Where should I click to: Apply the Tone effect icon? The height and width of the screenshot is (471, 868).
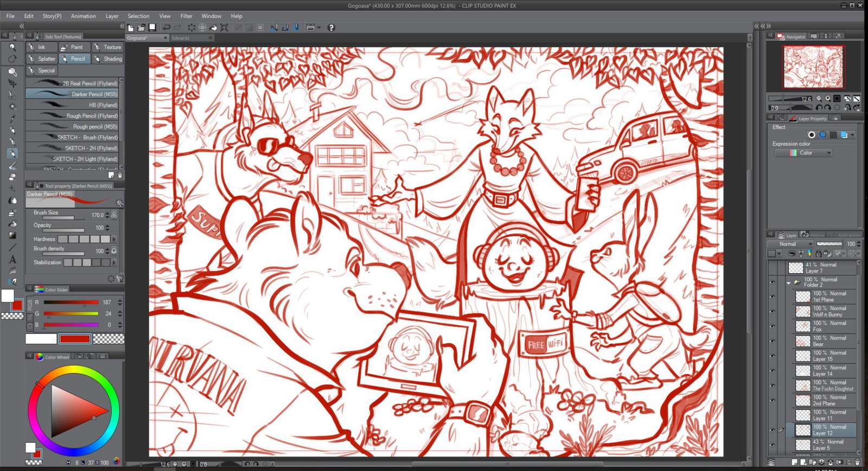pyautogui.click(x=833, y=135)
